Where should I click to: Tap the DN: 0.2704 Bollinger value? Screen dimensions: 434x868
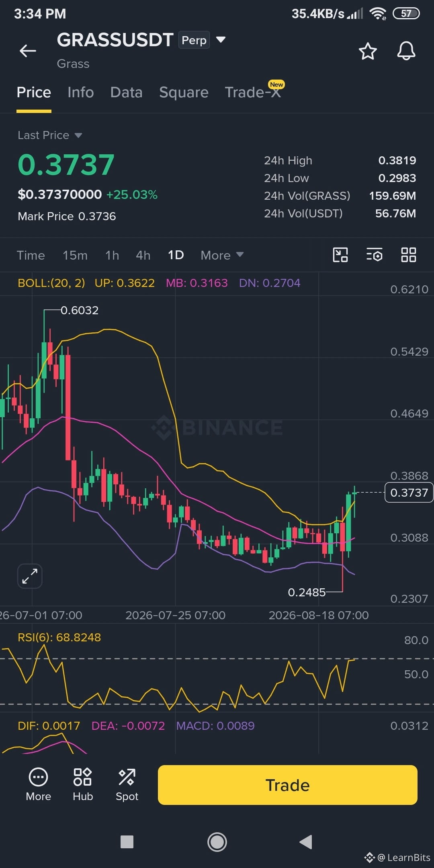click(270, 283)
